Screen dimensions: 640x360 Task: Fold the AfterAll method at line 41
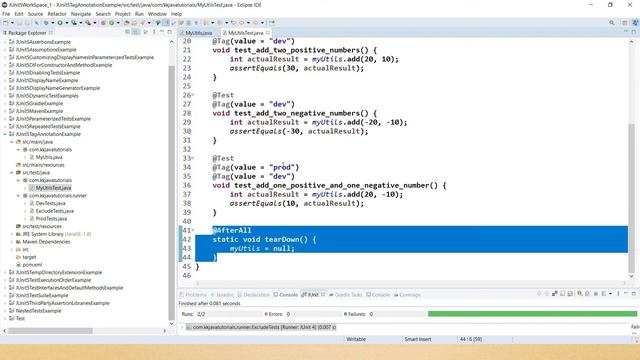tap(193, 230)
